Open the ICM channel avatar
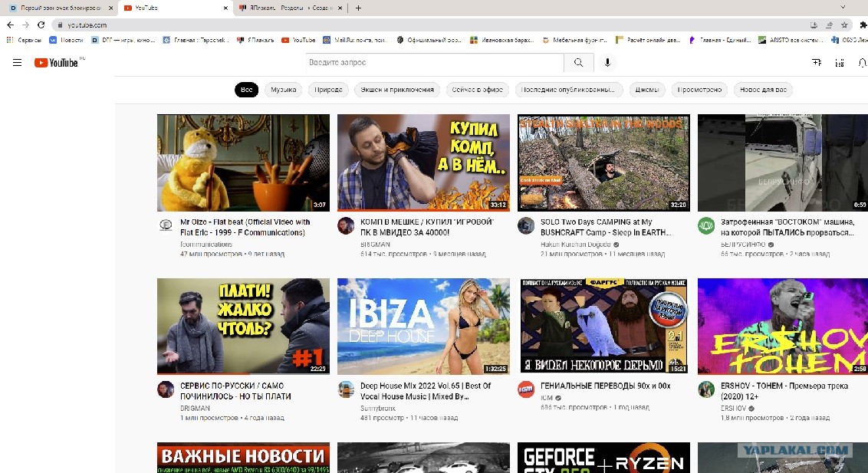Screen dimensions: 868x473 [x=526, y=389]
